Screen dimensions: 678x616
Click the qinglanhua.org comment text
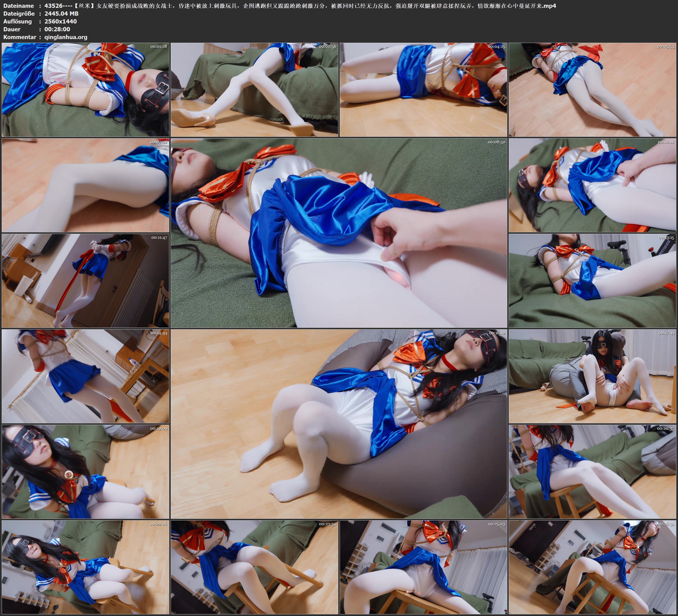coord(66,37)
